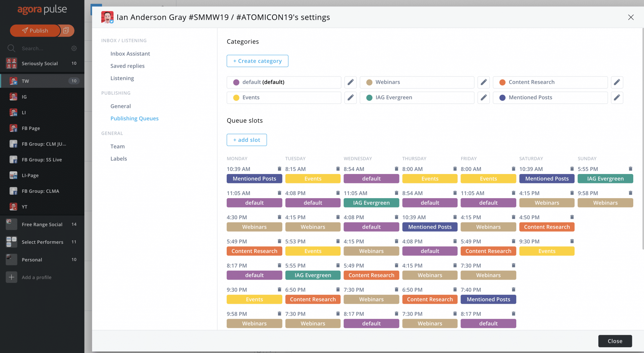Open Inbox Assistant settings
Image resolution: width=644 pixels, height=353 pixels.
[130, 54]
